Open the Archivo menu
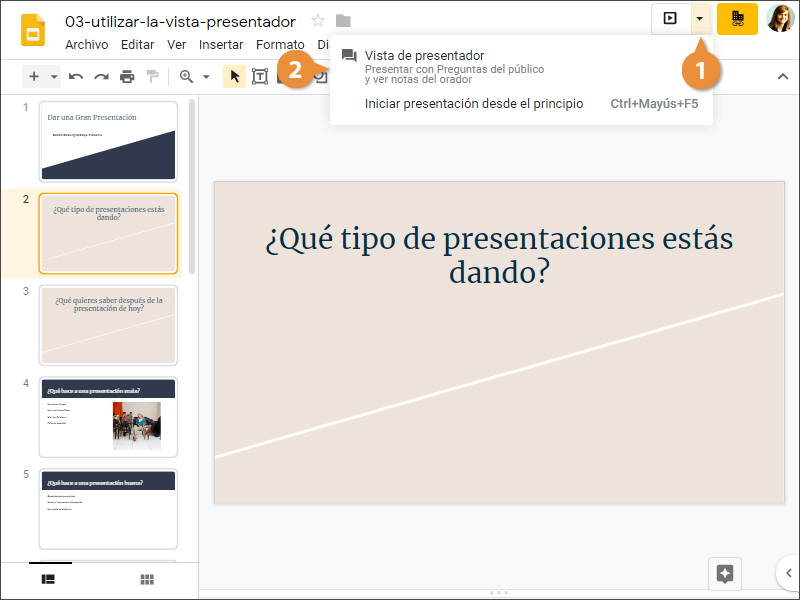This screenshot has height=600, width=800. coord(86,44)
